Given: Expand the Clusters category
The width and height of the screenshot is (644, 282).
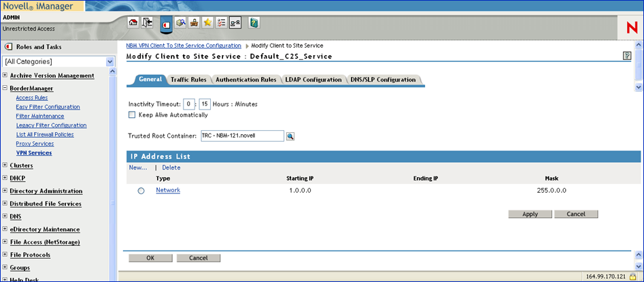Looking at the screenshot, I should pyautogui.click(x=5, y=165).
